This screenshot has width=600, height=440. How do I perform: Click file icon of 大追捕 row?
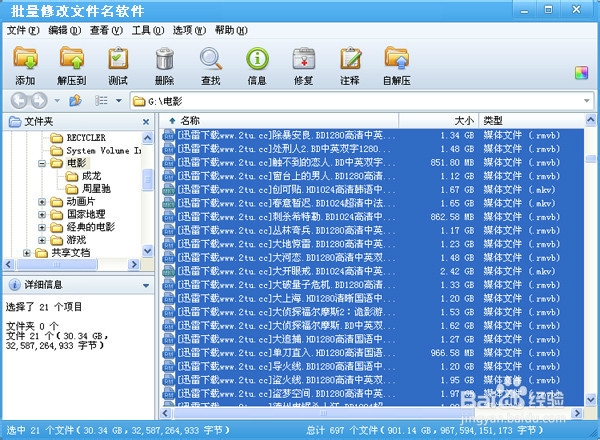[168, 339]
